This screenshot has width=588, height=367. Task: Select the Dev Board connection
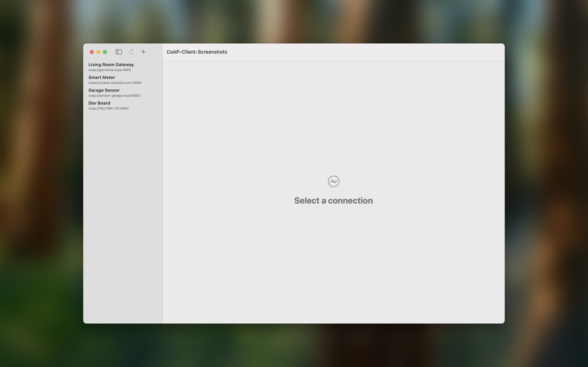(123, 105)
